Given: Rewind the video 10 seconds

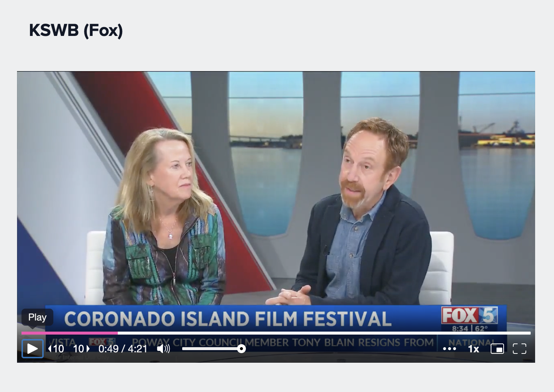Looking at the screenshot, I should 56,349.
